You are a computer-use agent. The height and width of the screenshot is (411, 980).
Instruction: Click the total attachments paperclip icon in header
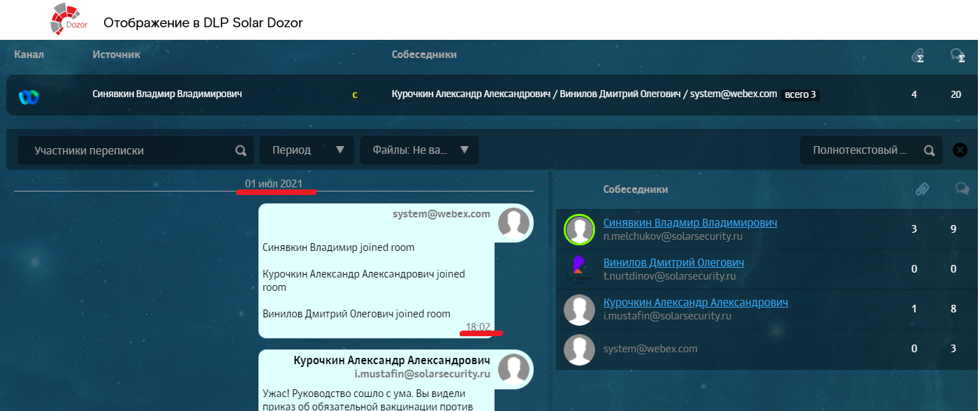pyautogui.click(x=918, y=55)
